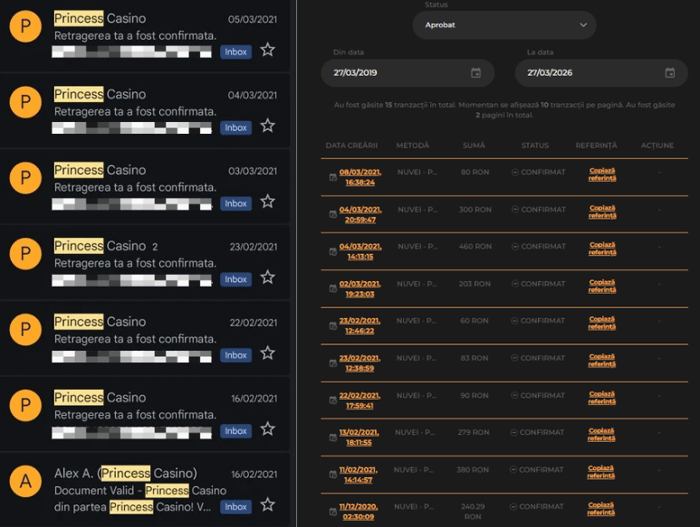The height and width of the screenshot is (527, 700).
Task: Click Inbox label on 23/02/2021 email
Action: 236,280
